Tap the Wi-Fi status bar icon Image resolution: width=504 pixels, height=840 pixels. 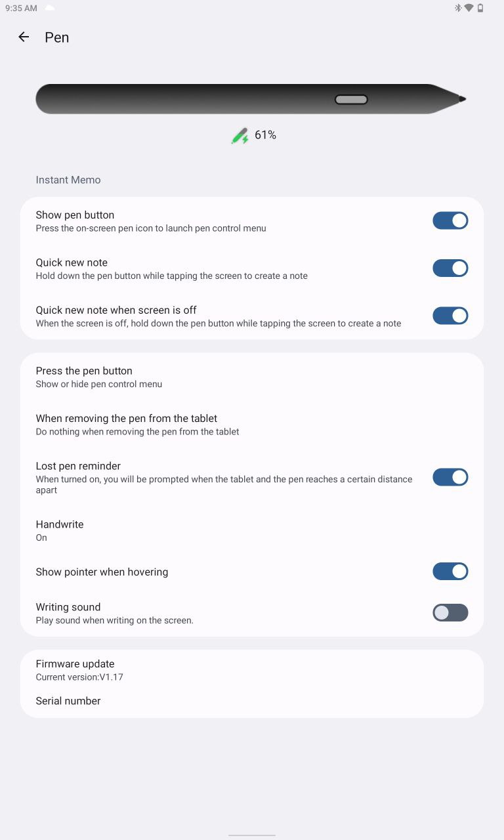tap(469, 8)
